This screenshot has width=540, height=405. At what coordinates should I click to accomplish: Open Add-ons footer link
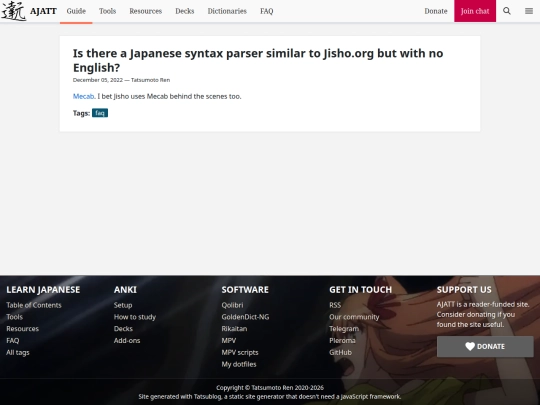(x=127, y=341)
